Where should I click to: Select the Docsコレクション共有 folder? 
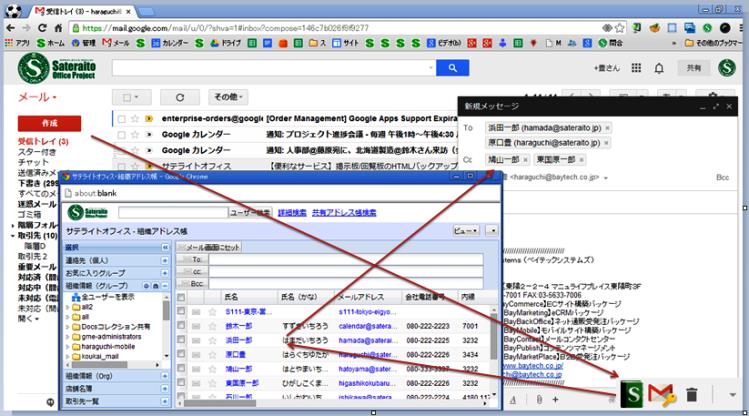coord(115,327)
